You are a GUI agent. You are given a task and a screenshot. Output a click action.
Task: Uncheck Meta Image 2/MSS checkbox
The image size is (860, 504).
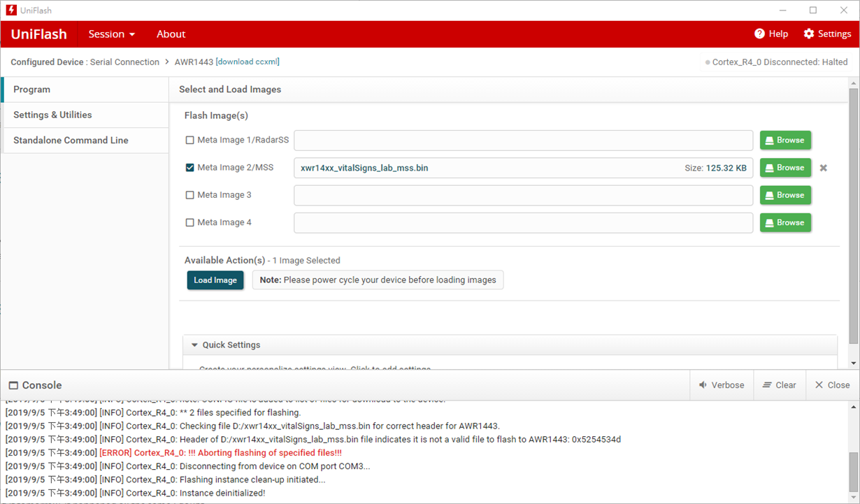tap(189, 168)
